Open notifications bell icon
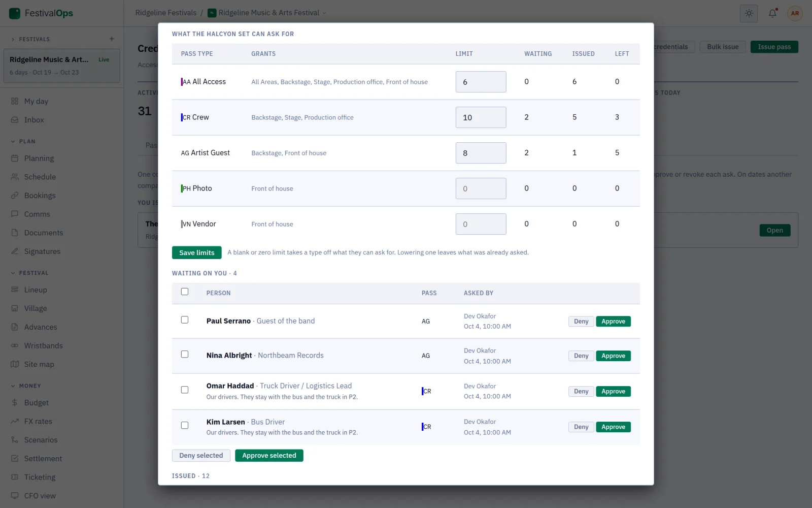 772,13
